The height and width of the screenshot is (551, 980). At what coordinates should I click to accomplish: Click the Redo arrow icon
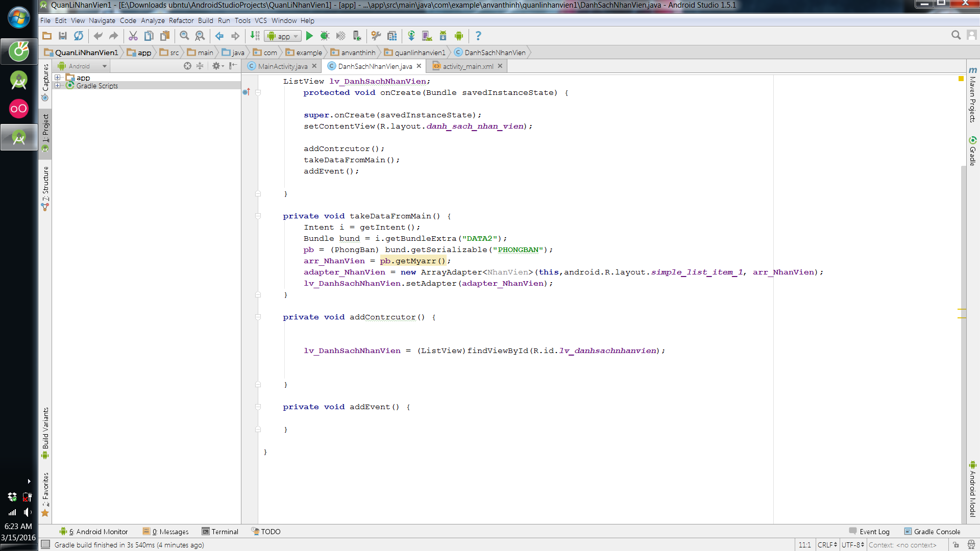click(x=113, y=36)
